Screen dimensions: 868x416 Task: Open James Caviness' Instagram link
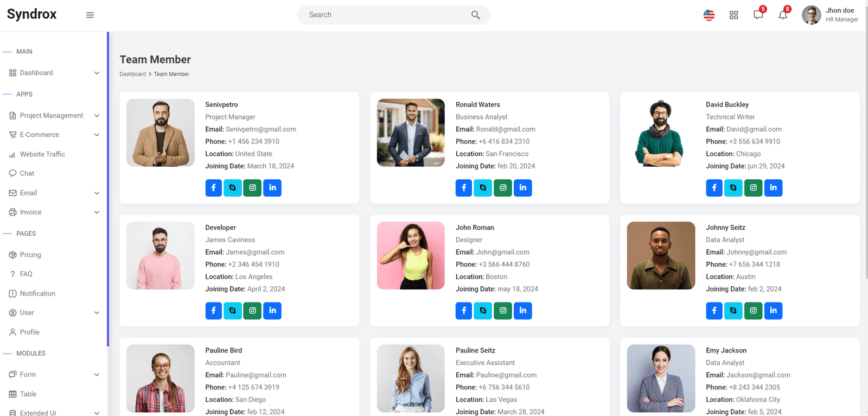pos(252,311)
